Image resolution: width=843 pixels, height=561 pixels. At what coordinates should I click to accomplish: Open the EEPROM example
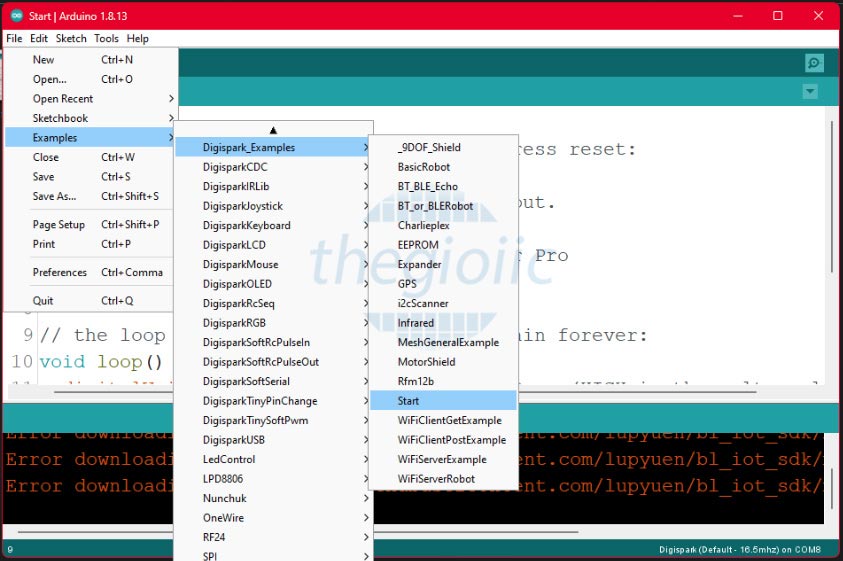(x=444, y=245)
